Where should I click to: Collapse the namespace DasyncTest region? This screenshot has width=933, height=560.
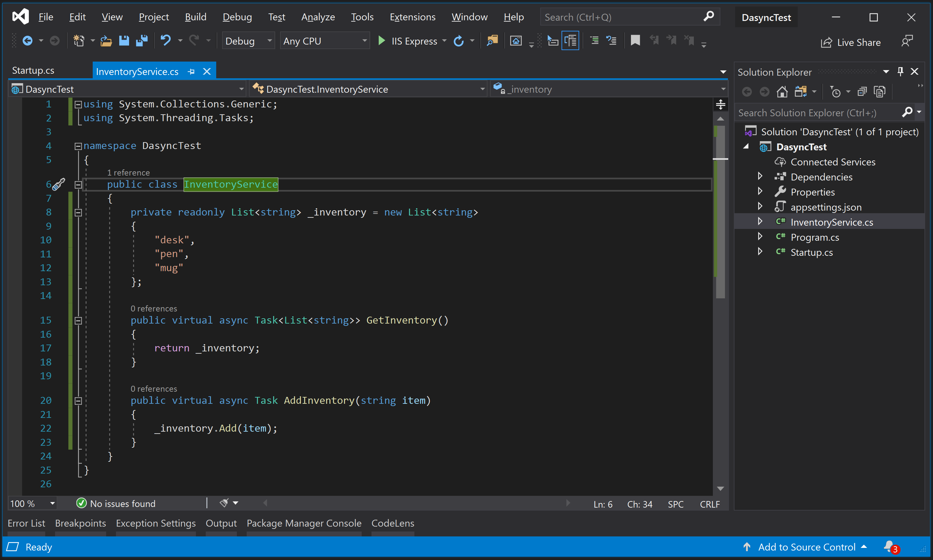(x=78, y=146)
